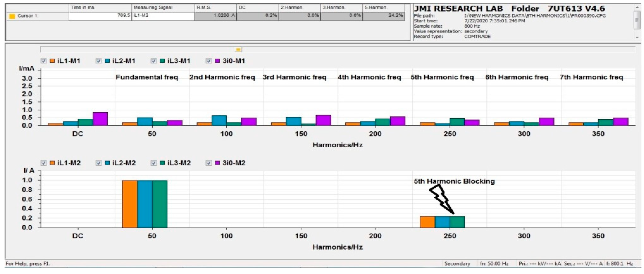The width and height of the screenshot is (644, 274).
Task: Toggle the iL2-M1 signal checkbox
Action: (98, 61)
